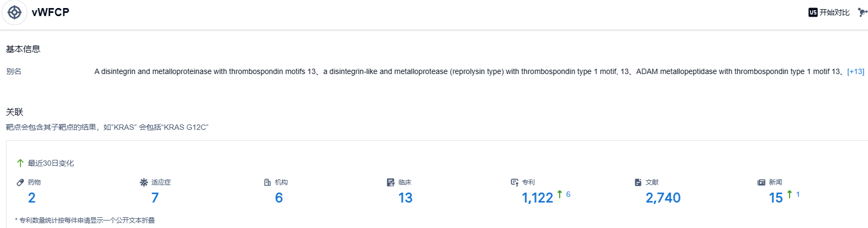The height and width of the screenshot is (228, 868).
Task: Open the 6 organizations count
Action: 279,198
